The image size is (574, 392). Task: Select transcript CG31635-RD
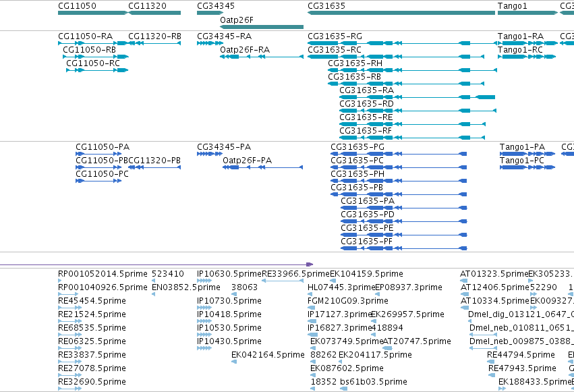click(x=418, y=111)
